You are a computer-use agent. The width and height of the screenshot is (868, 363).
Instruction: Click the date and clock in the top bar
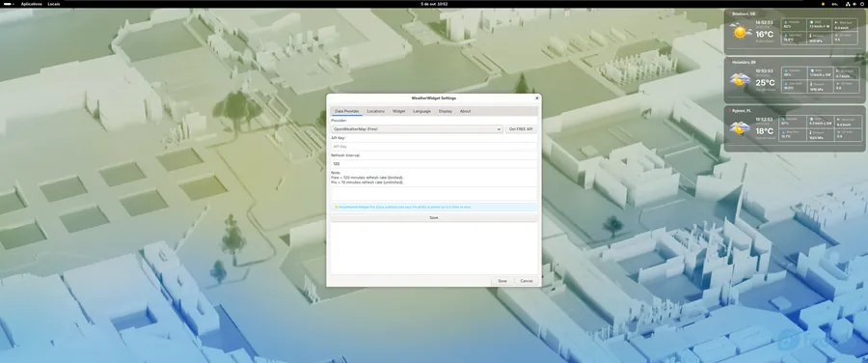(x=434, y=4)
